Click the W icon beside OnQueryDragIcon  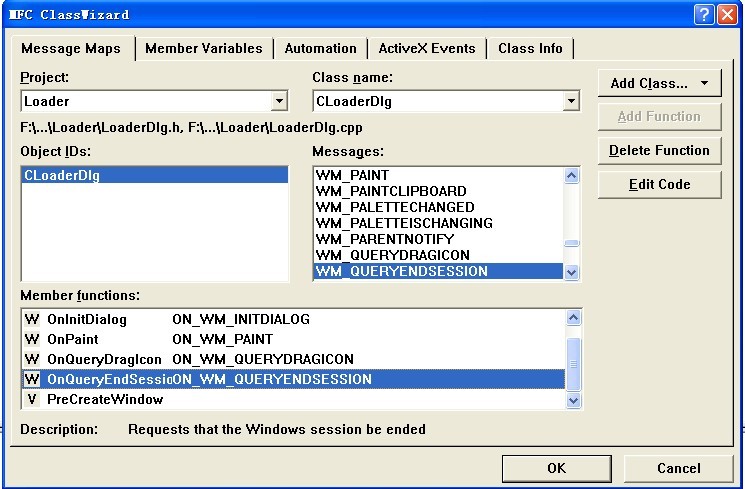(32, 359)
